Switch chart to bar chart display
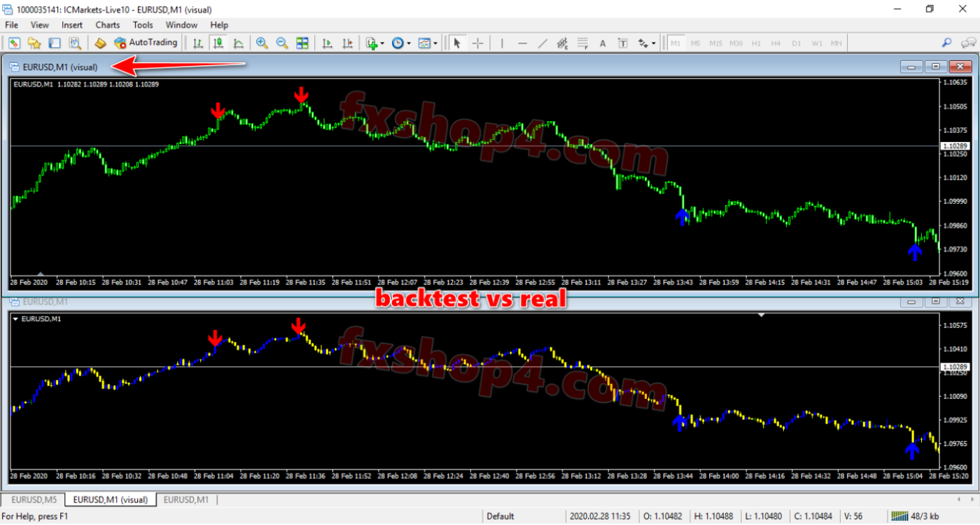This screenshot has width=980, height=525. pos(198,43)
